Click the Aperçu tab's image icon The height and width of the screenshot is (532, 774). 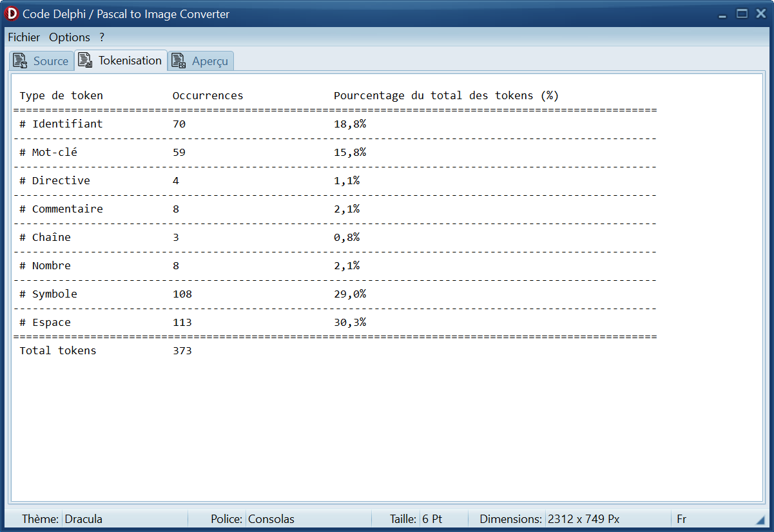pyautogui.click(x=179, y=61)
